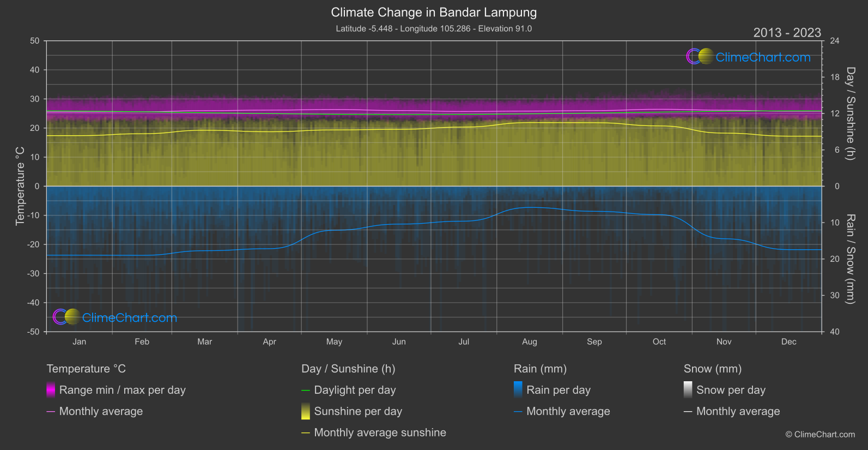The image size is (868, 450).
Task: Select the 'Snow per day' legend label
Action: coord(731,390)
